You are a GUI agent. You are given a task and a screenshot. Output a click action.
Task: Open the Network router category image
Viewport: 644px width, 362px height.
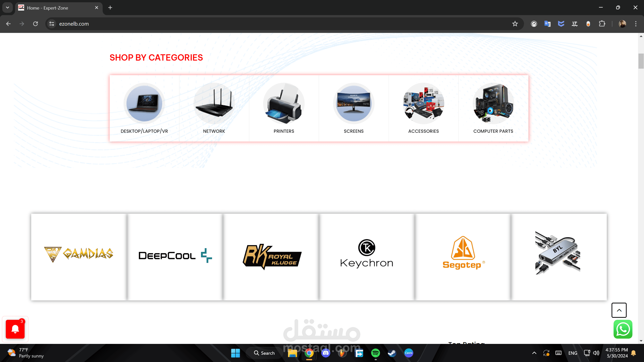[x=214, y=103]
